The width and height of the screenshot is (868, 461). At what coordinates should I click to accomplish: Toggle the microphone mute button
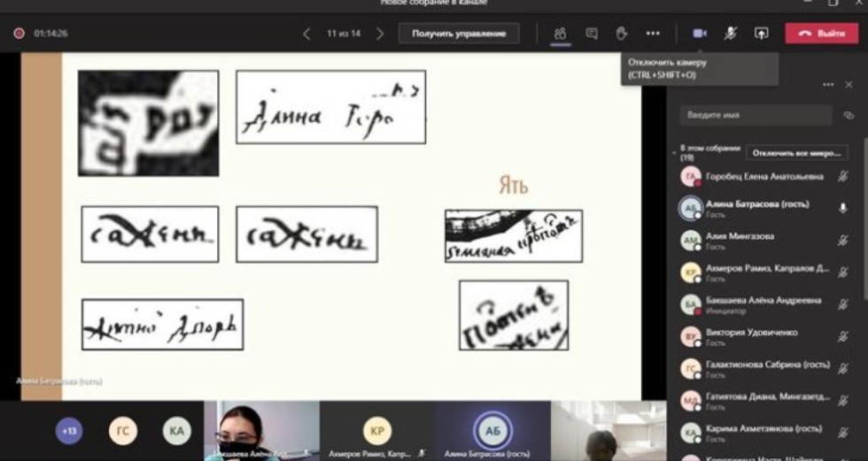731,34
